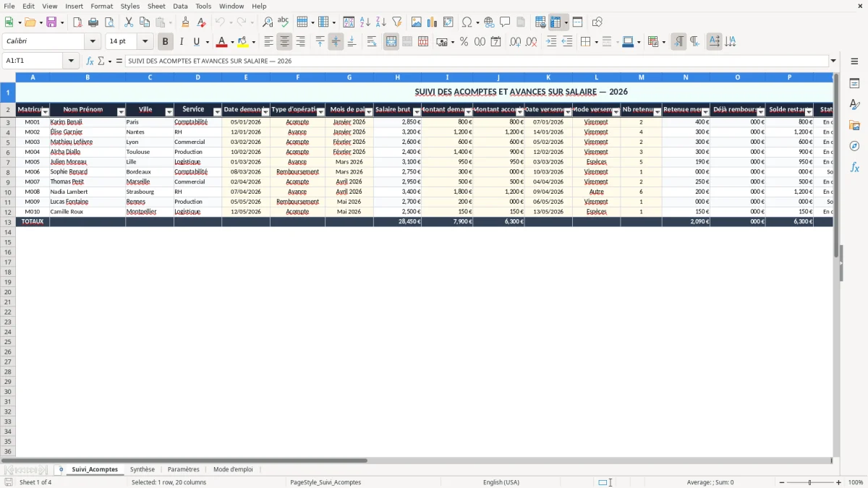Cut the selected cells

[129, 22]
